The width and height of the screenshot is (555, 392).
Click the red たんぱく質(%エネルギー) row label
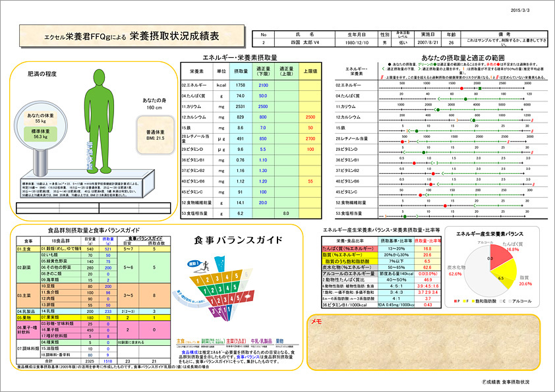coord(350,249)
